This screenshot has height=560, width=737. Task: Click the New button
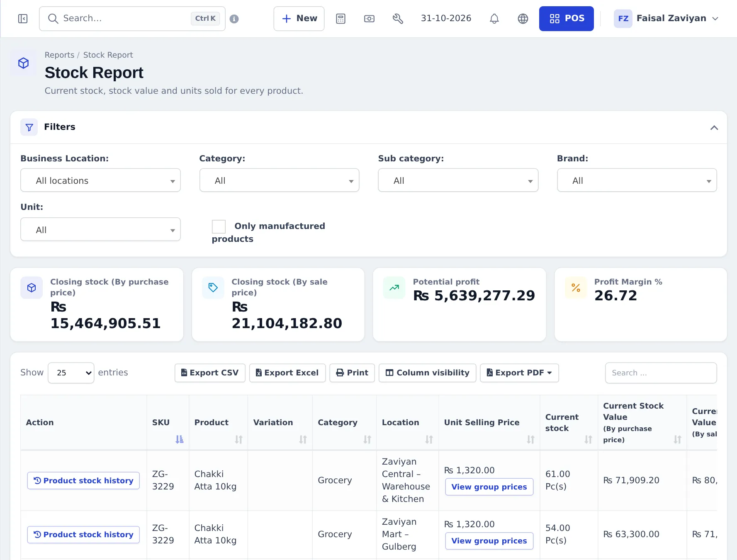click(299, 19)
